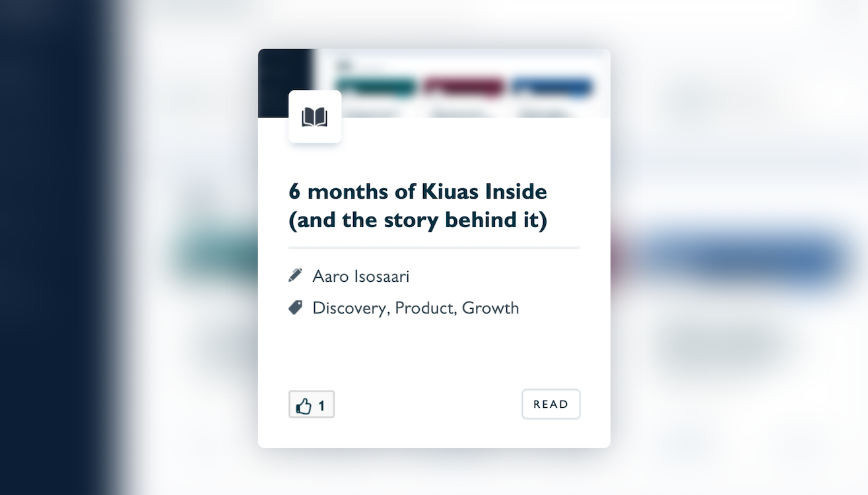Click the maroon bar in the card thumbnail
The image size is (868, 495).
tap(464, 87)
